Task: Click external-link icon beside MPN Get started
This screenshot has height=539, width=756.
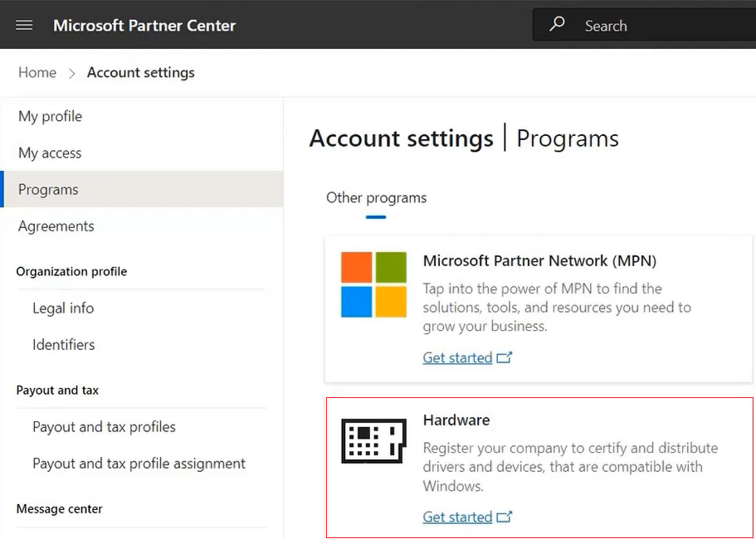Action: point(505,357)
